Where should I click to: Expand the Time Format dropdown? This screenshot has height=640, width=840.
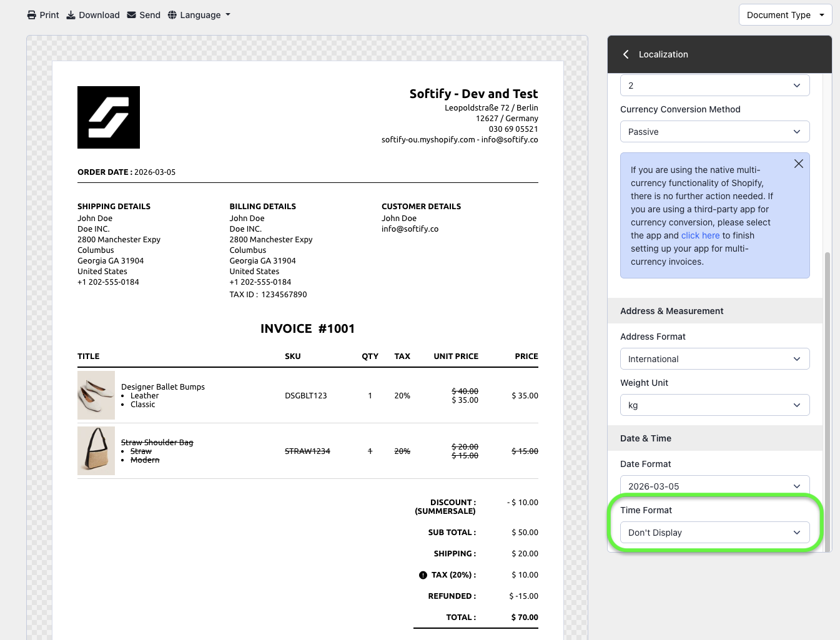pyautogui.click(x=714, y=533)
